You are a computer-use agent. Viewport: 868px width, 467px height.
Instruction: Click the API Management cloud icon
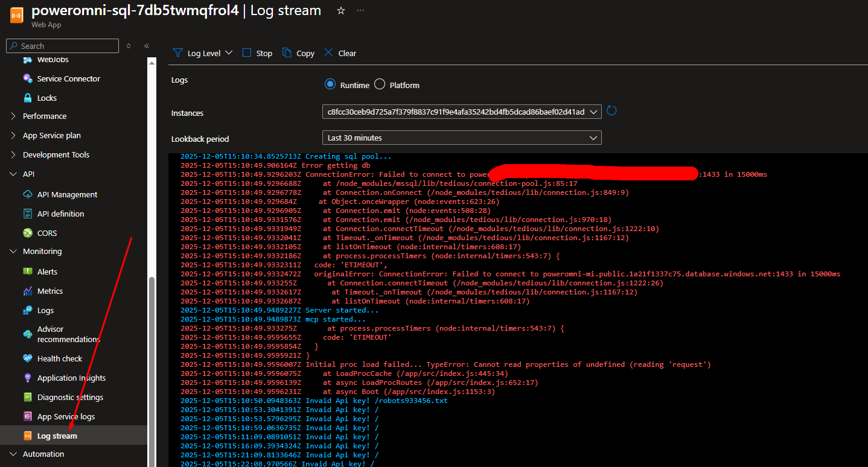[x=27, y=194]
